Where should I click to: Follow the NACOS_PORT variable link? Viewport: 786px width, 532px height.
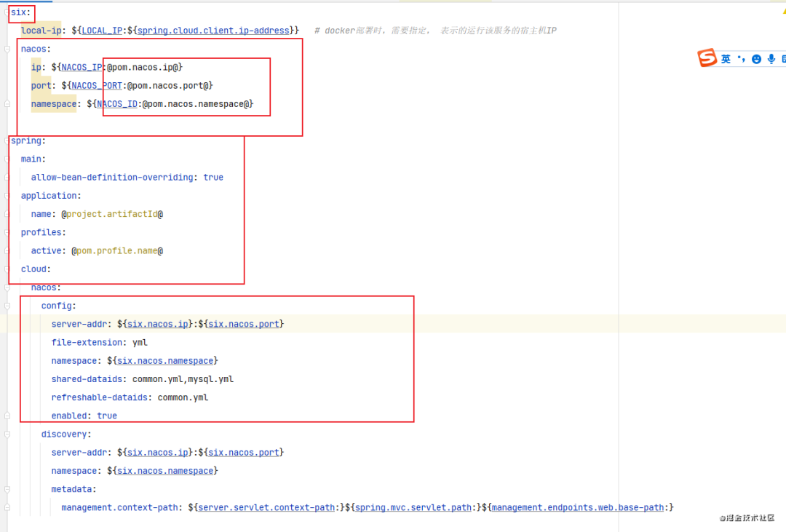coord(97,86)
